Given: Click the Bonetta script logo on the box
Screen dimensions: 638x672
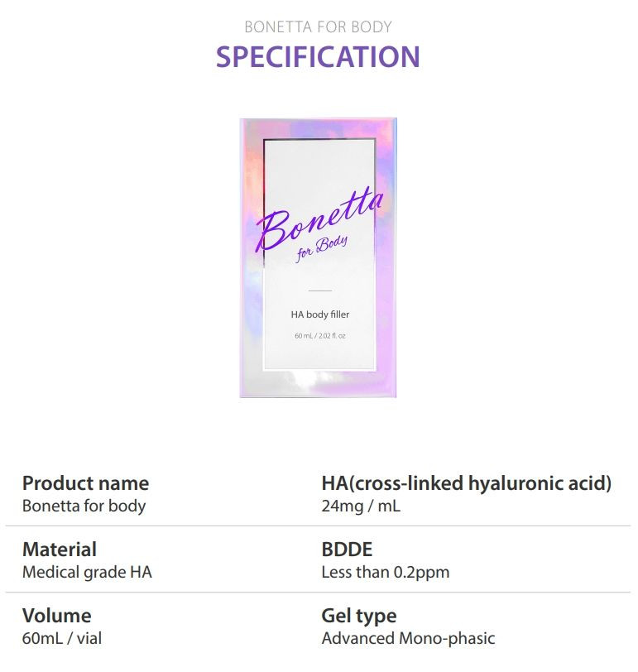Looking at the screenshot, I should click(319, 220).
